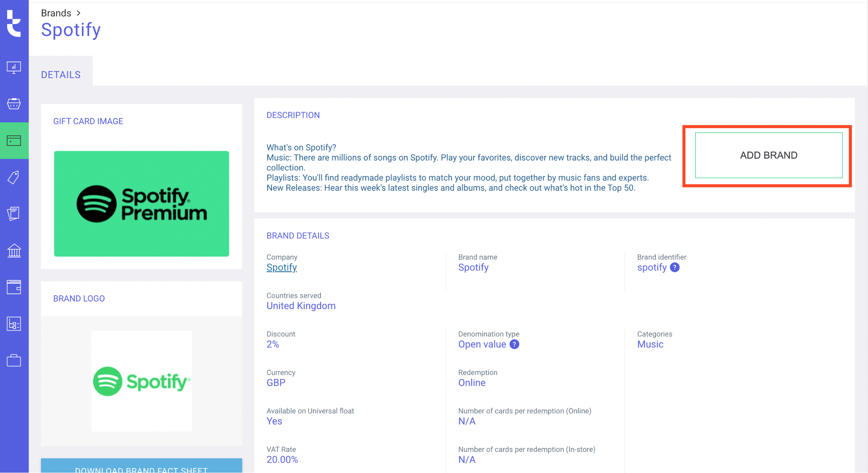Click the Spotify page title
This screenshot has height=473, width=868.
(71, 30)
